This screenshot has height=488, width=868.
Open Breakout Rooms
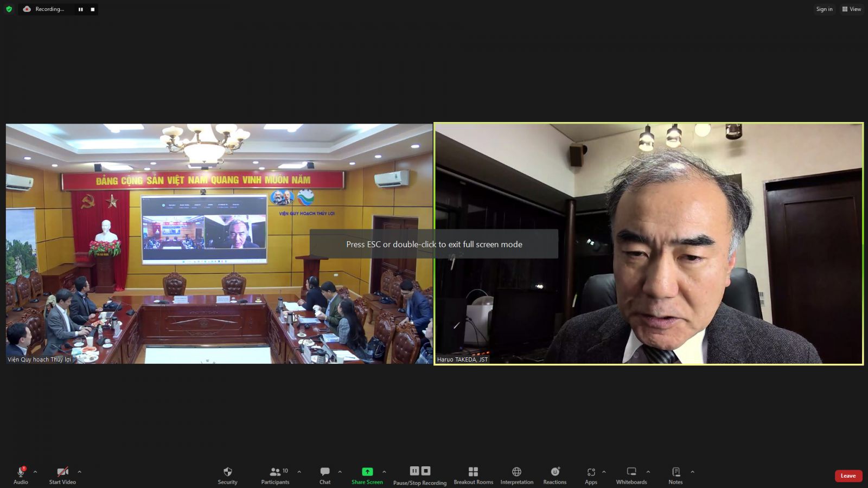(x=473, y=475)
